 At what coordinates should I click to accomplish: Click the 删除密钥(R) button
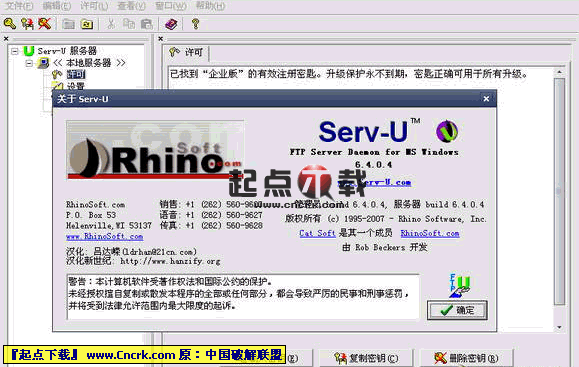point(466,358)
